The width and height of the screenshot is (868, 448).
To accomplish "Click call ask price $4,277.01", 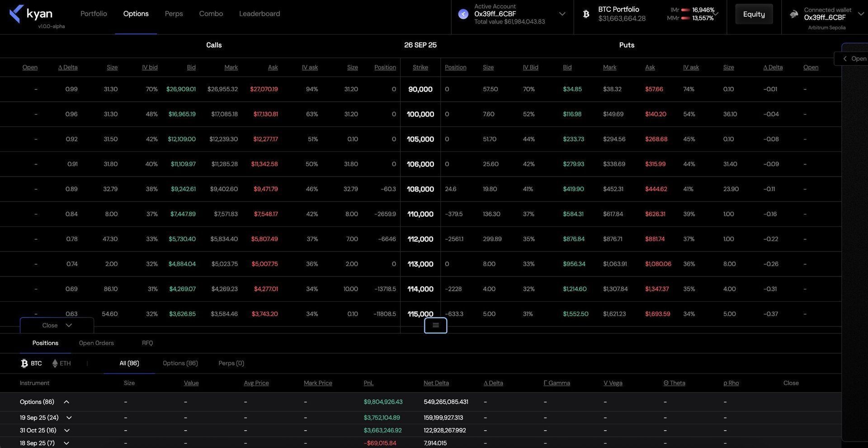I will pyautogui.click(x=266, y=289).
